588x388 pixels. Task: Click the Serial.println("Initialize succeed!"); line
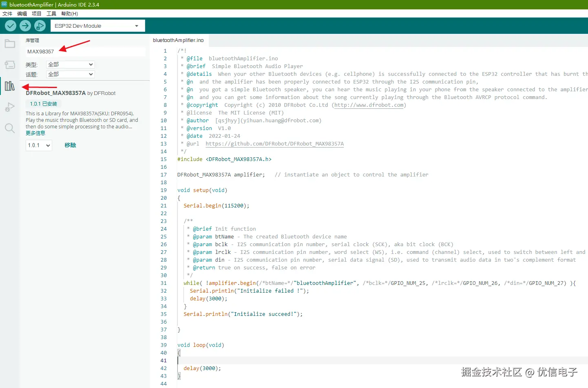(x=243, y=314)
